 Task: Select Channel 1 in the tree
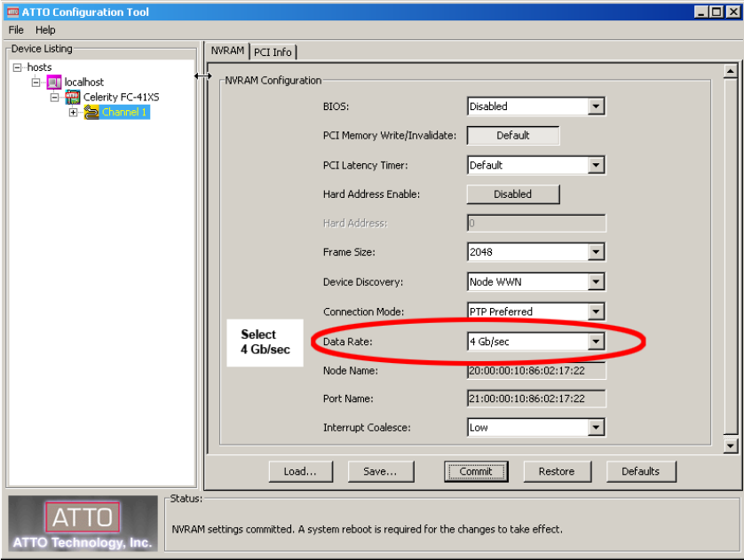click(124, 113)
